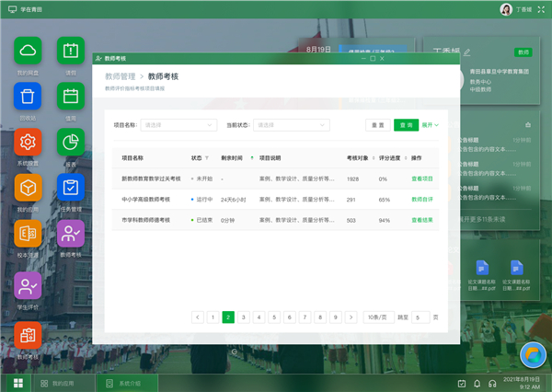Click 教师自评 link in second row
This screenshot has width=552, height=392.
pos(421,199)
